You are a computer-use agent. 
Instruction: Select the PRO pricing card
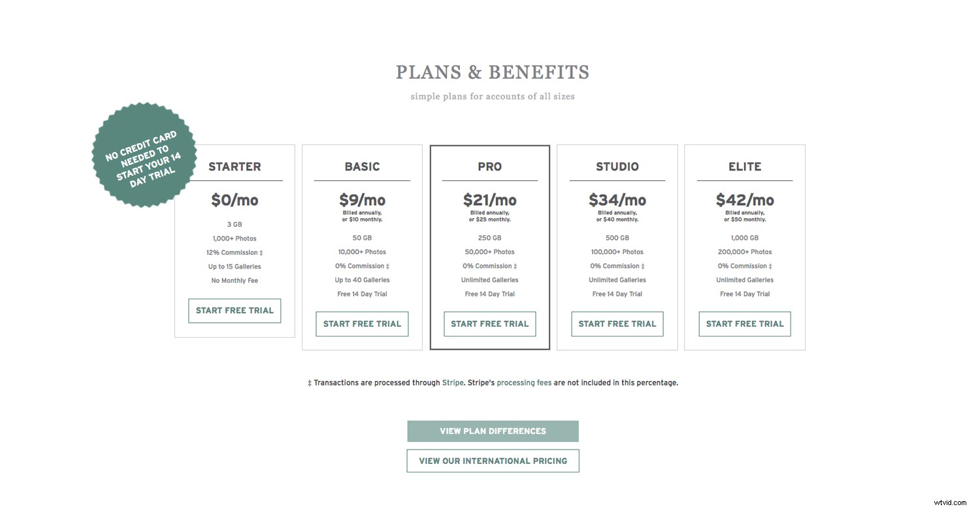point(489,247)
